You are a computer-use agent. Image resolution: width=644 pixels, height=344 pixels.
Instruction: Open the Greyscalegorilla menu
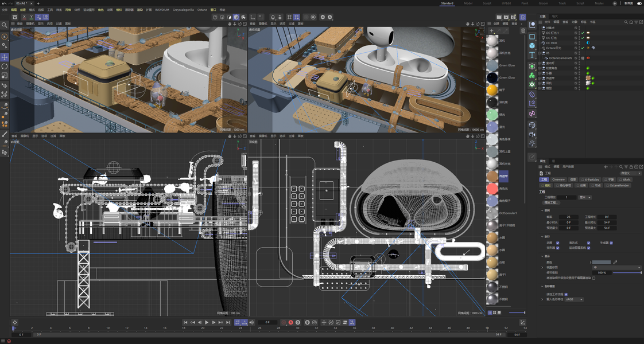(183, 9)
